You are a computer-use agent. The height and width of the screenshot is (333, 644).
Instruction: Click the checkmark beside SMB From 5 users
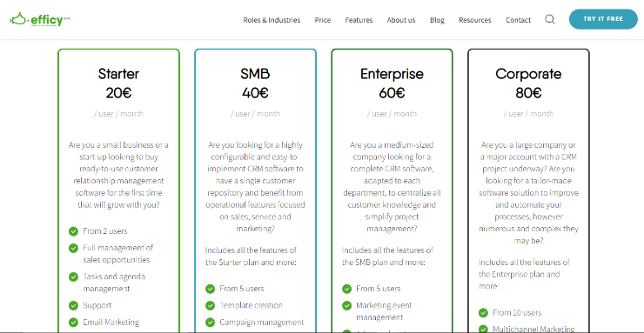coord(211,289)
